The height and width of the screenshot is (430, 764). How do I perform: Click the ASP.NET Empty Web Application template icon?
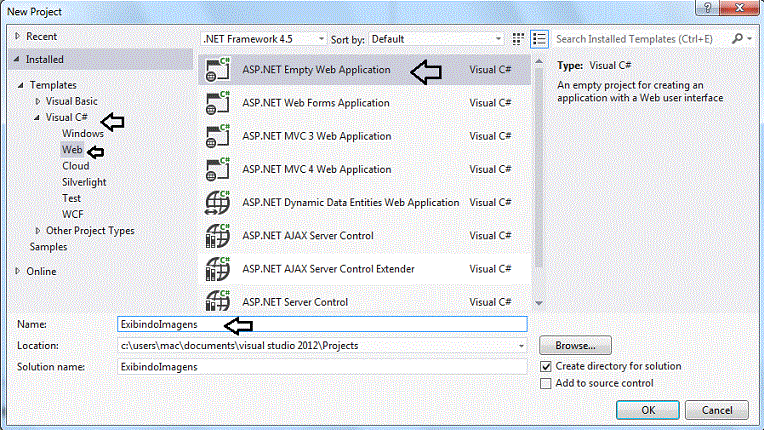[217, 69]
